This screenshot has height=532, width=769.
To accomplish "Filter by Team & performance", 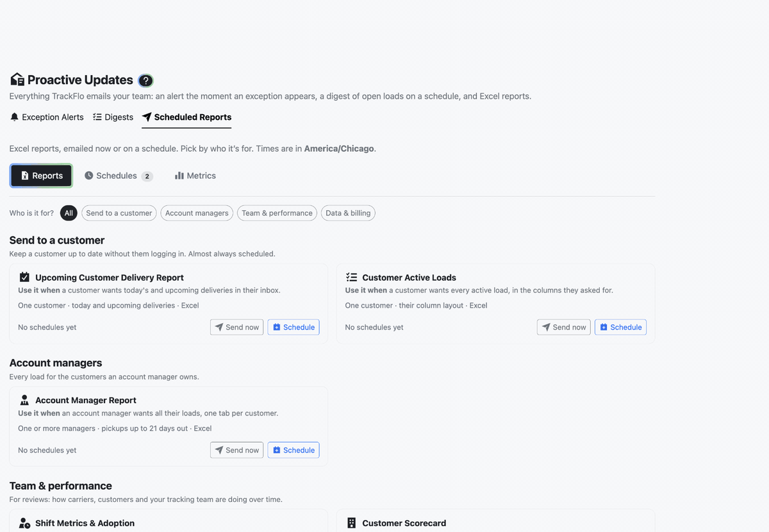I will tap(277, 213).
